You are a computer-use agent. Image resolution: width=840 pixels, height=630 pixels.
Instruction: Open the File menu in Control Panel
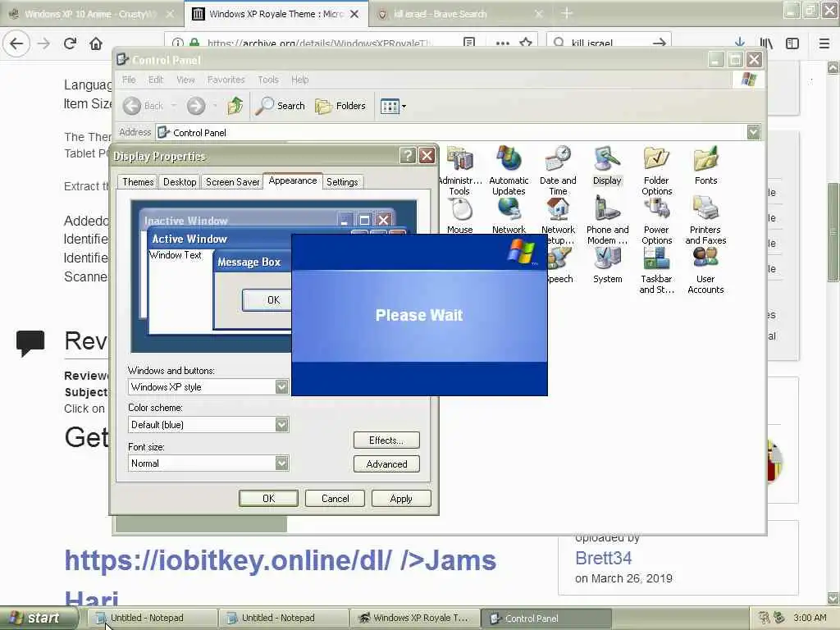(x=129, y=80)
